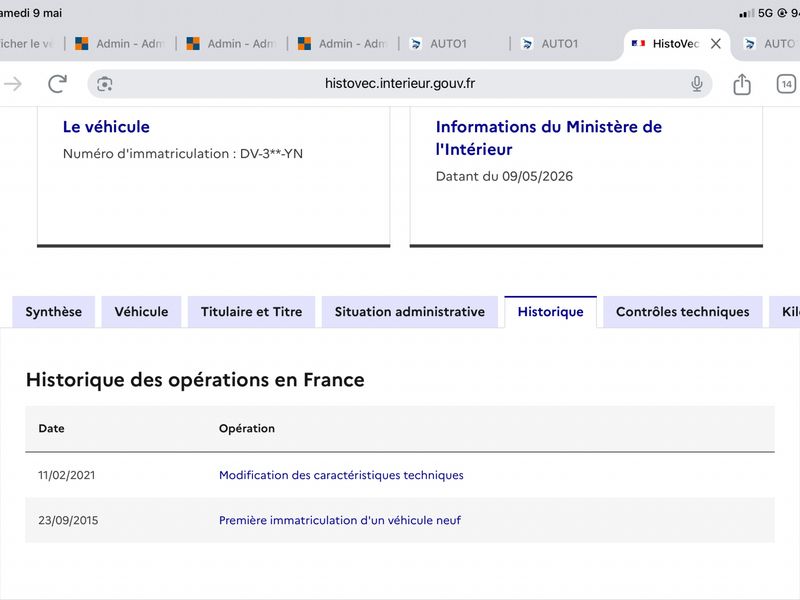Select the Titulaire et Titre tab
The image size is (800, 600).
(x=252, y=312)
